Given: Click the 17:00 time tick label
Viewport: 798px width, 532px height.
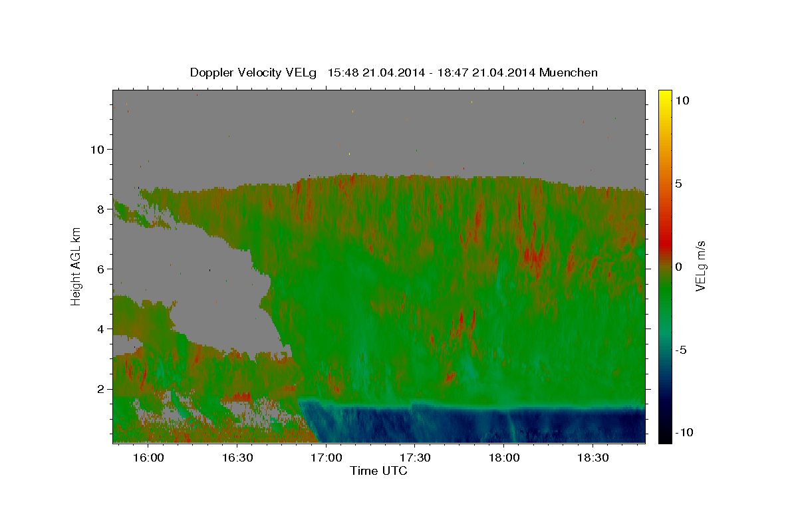Looking at the screenshot, I should coord(325,458).
